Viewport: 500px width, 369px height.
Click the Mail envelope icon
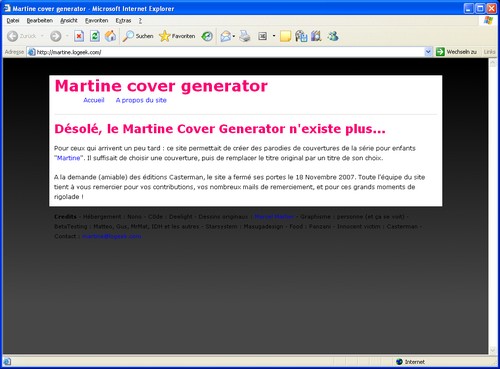226,36
